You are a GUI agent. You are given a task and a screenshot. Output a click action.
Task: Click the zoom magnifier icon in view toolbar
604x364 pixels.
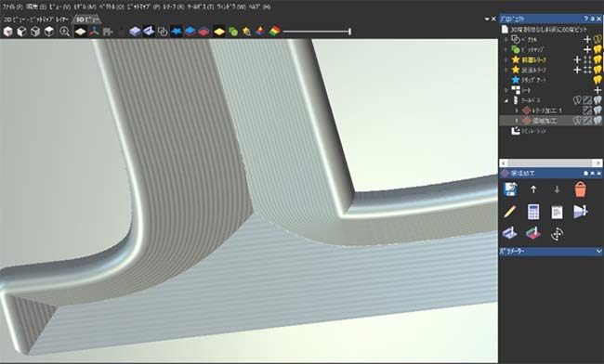click(x=64, y=32)
